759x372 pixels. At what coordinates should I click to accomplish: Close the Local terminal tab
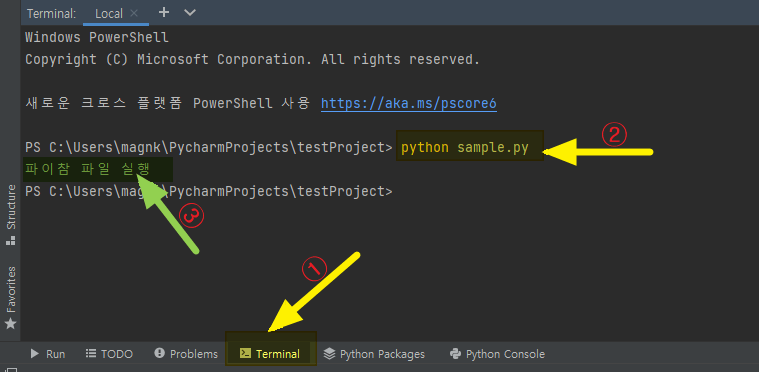[x=135, y=14]
